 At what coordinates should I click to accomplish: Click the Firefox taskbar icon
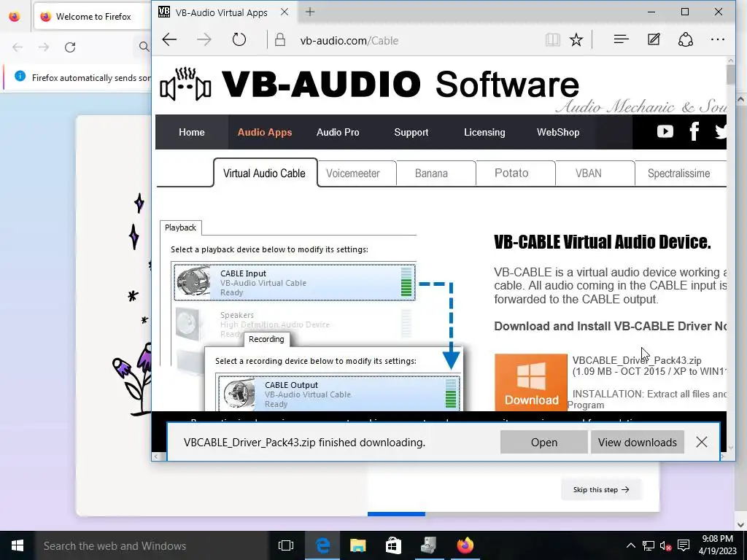(x=465, y=545)
